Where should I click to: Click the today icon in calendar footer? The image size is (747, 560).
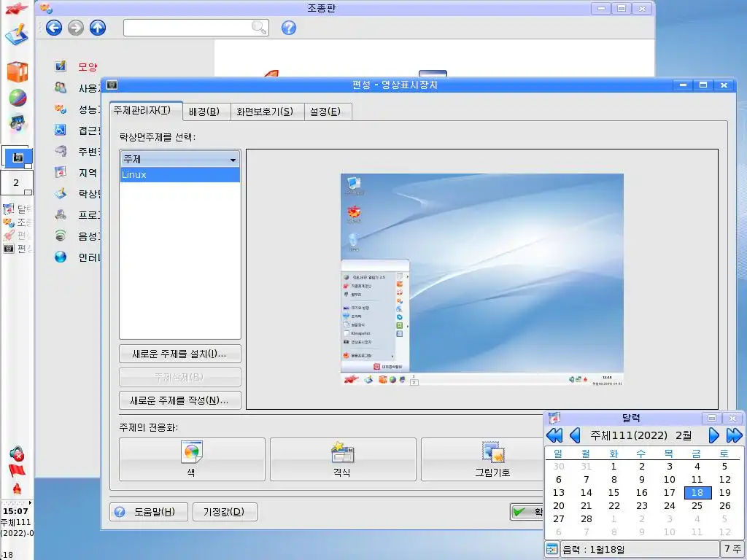tap(551, 549)
